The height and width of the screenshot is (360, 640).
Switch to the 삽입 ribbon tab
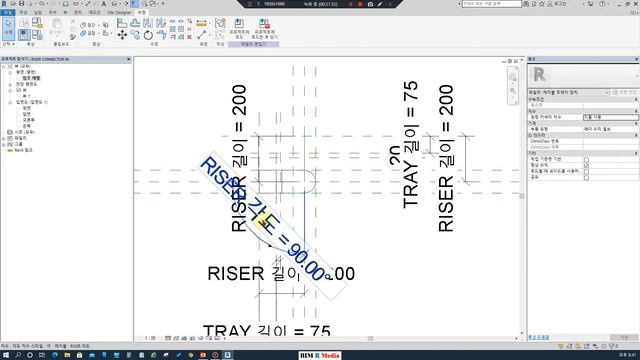click(x=38, y=13)
